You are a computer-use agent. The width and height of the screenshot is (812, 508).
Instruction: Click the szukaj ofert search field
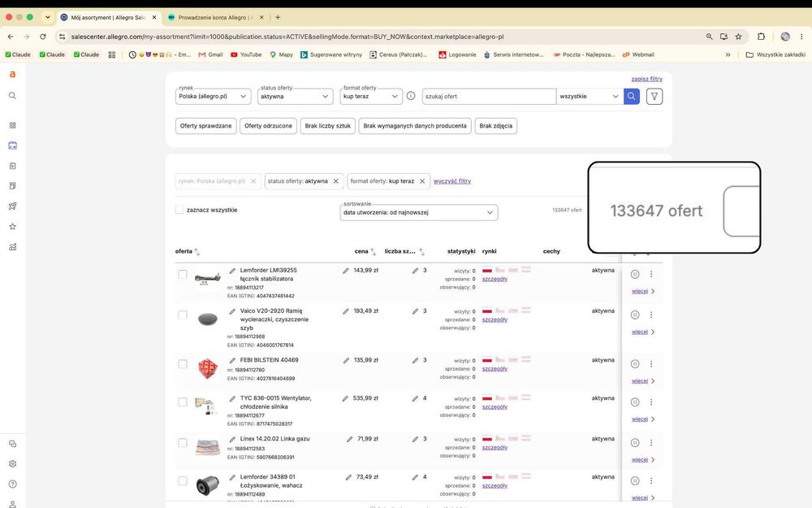(x=489, y=97)
